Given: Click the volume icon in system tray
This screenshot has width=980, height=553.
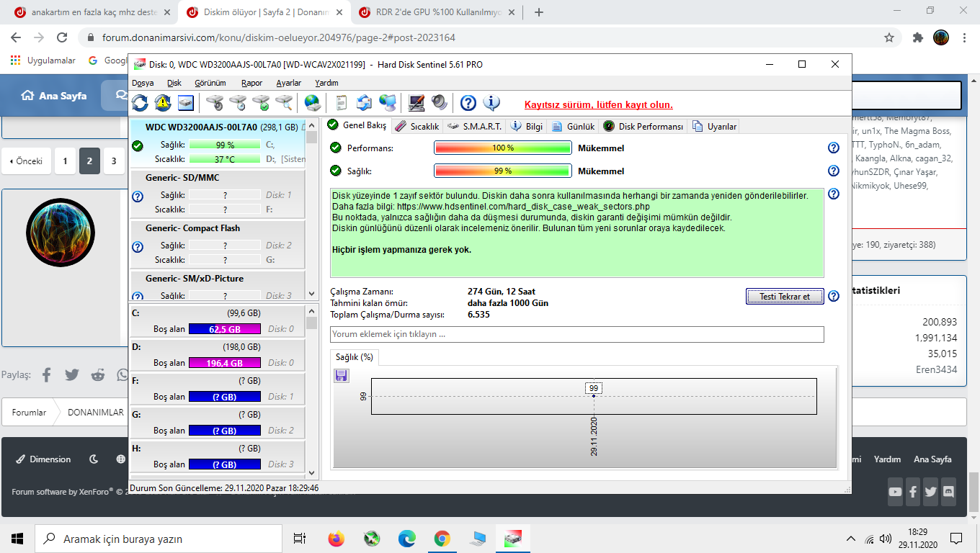Looking at the screenshot, I should (x=886, y=539).
